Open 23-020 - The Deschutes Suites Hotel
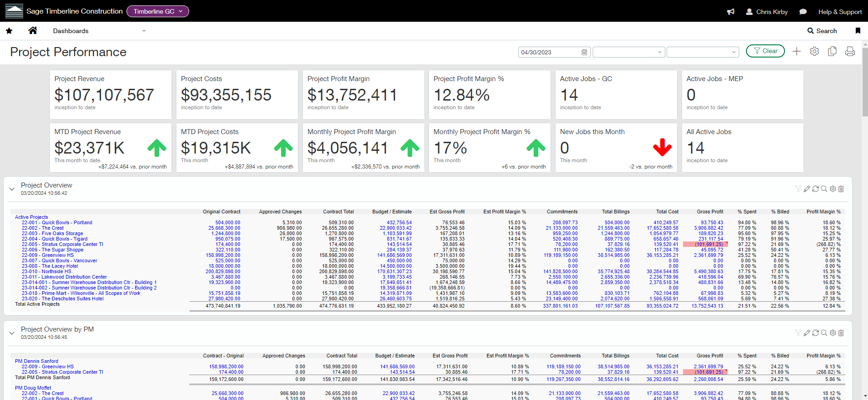The width and height of the screenshot is (868, 400). [63, 299]
